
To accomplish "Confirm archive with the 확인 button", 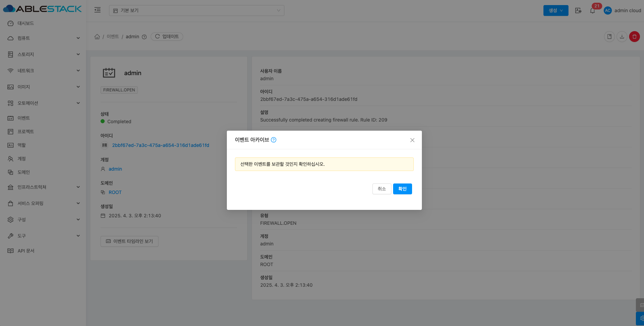I will pyautogui.click(x=402, y=189).
